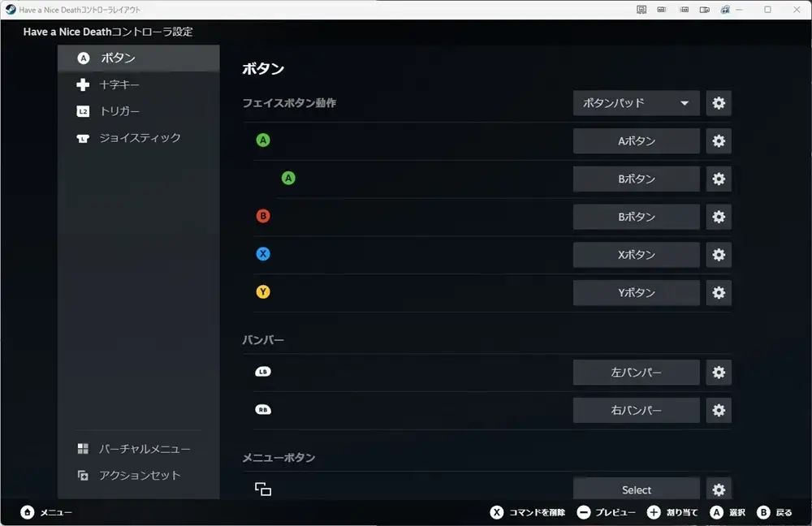
Task: Click the Steam logo in title bar
Action: point(11,9)
